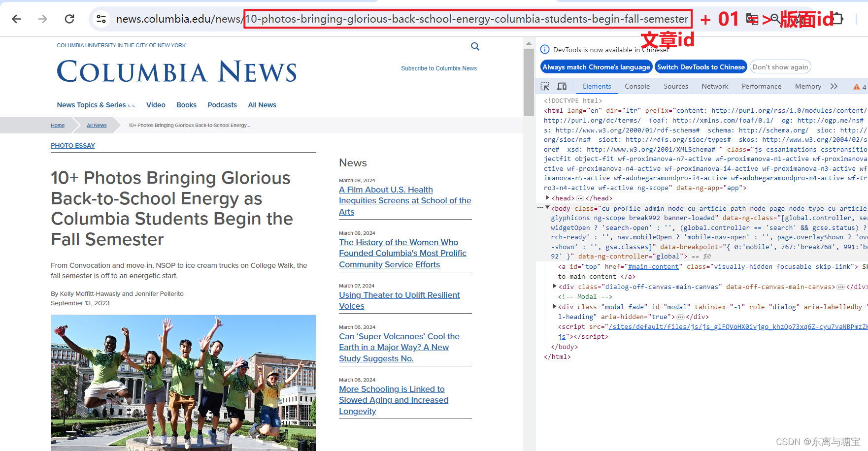The height and width of the screenshot is (451, 868).
Task: Open History of Women Who Founded article
Action: (402, 254)
